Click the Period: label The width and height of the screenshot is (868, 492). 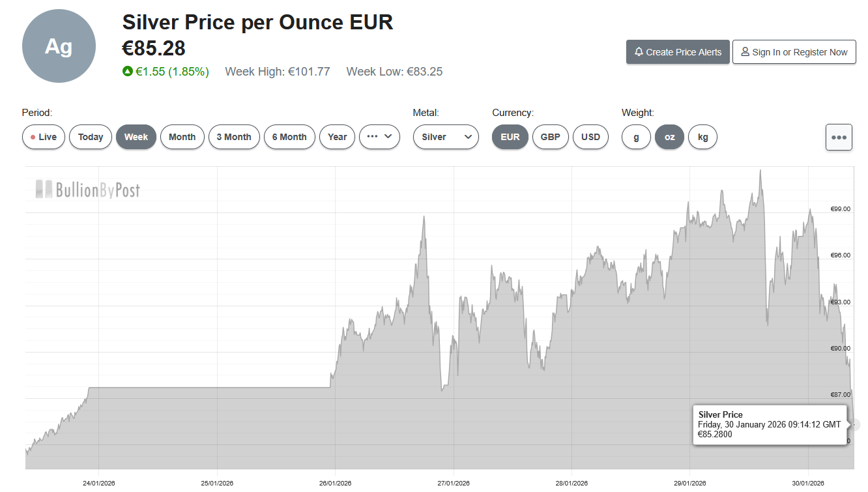coord(37,113)
